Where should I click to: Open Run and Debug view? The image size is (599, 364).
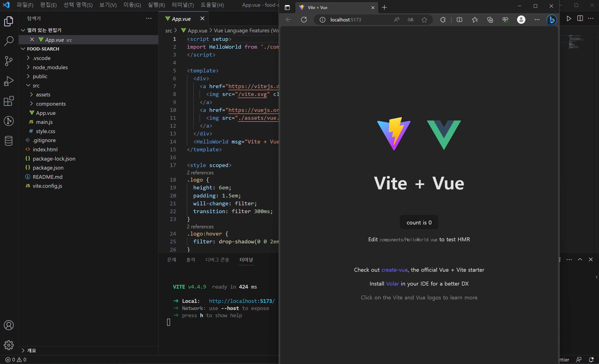click(9, 81)
